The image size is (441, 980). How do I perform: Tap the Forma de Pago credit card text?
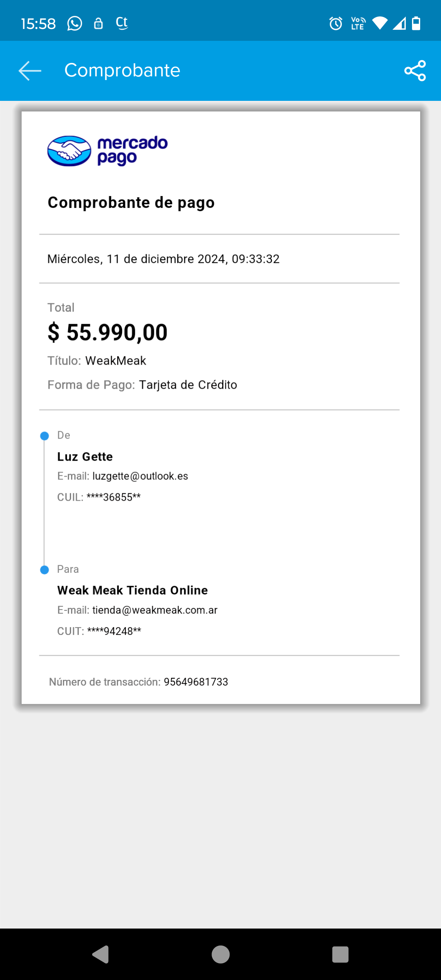point(188,385)
